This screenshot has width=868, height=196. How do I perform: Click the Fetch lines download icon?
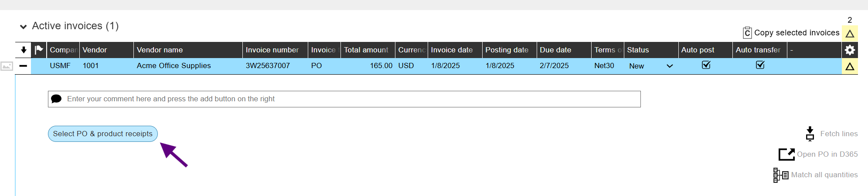coord(810,134)
